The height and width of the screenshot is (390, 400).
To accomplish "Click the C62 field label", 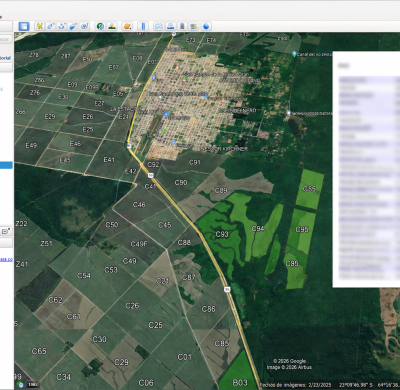I will [x=56, y=300].
